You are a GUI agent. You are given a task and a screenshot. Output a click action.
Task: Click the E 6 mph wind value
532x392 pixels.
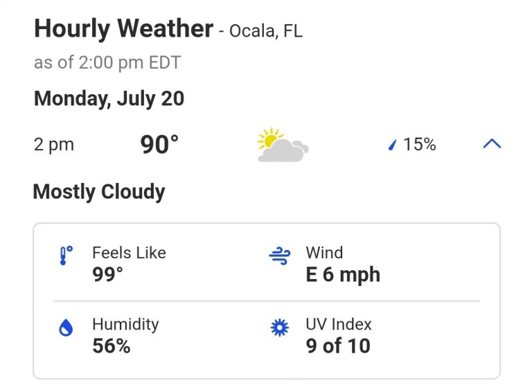pos(343,274)
